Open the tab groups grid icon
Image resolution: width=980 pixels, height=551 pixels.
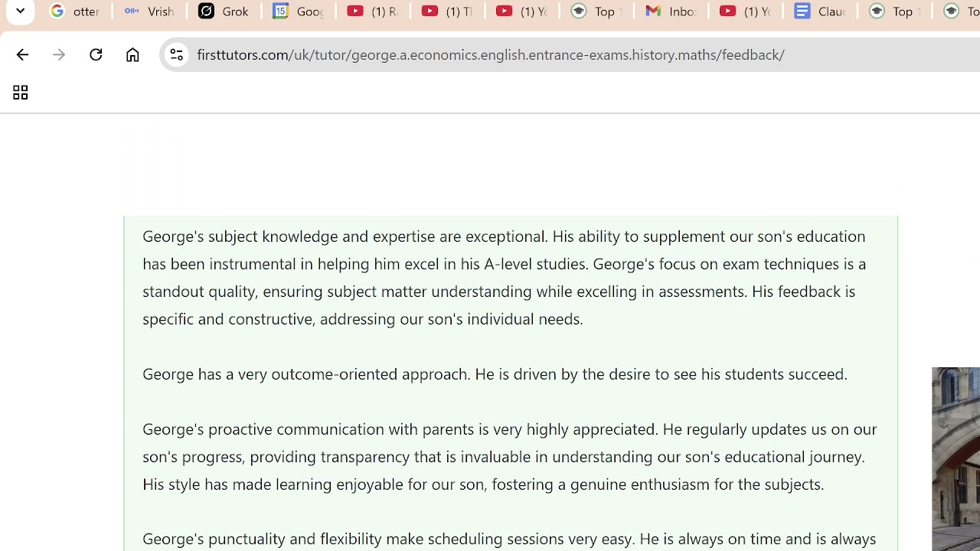pyautogui.click(x=20, y=93)
